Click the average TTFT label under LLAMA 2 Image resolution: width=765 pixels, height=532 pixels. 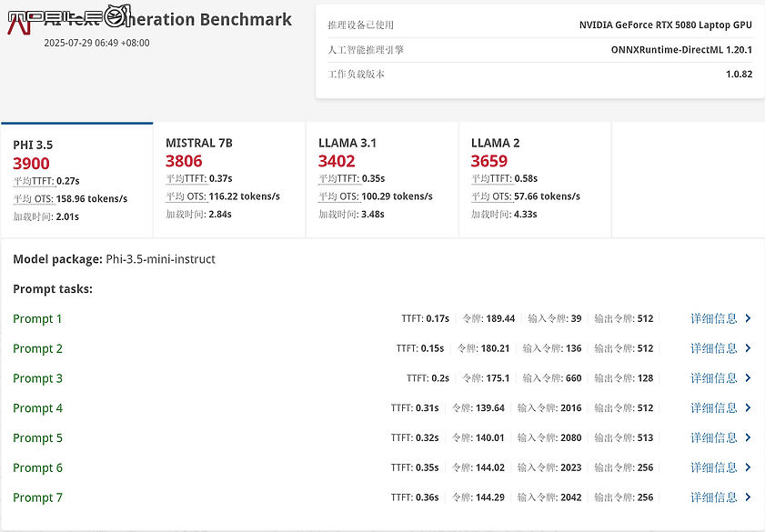492,178
